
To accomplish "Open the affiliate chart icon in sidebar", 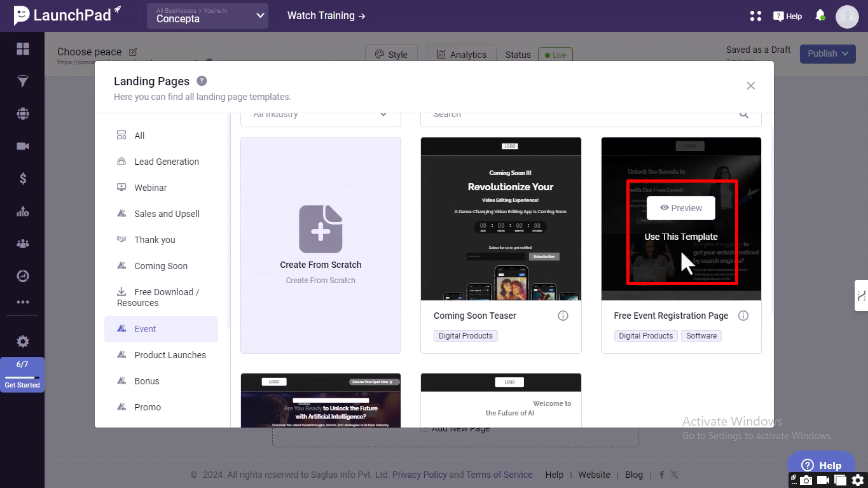I will pyautogui.click(x=23, y=211).
